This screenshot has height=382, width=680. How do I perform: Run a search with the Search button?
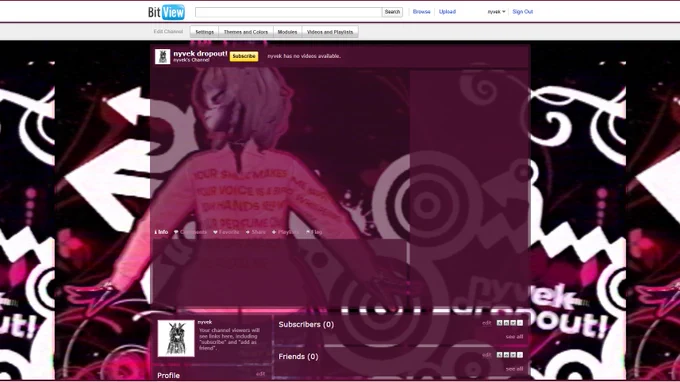[392, 12]
